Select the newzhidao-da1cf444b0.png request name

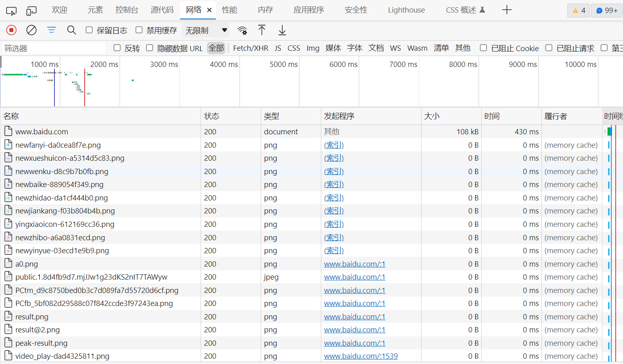tap(62, 198)
